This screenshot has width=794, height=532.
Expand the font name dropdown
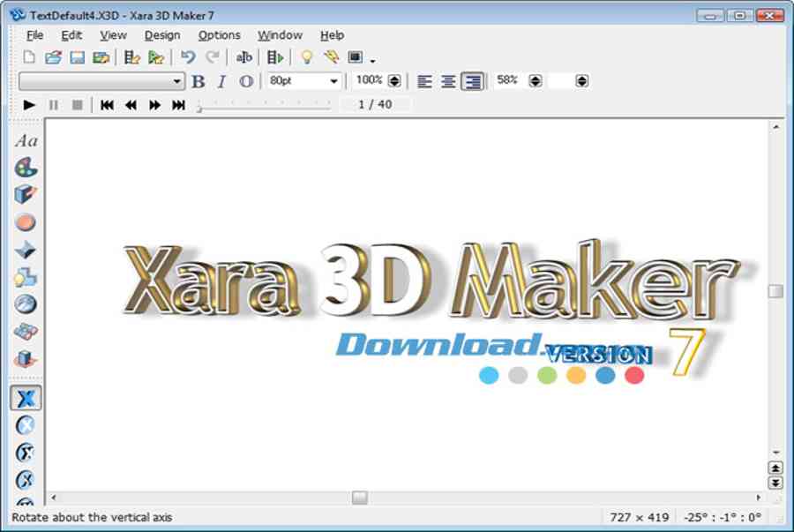click(176, 81)
